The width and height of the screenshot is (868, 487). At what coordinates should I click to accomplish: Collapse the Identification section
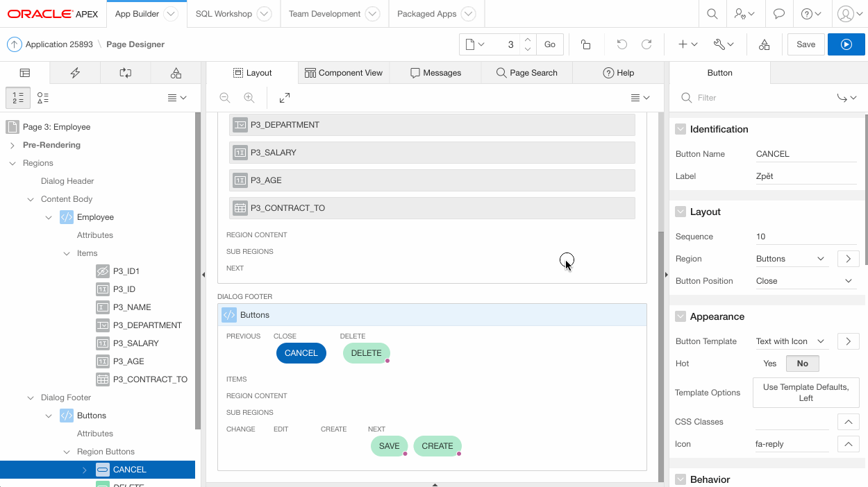681,129
